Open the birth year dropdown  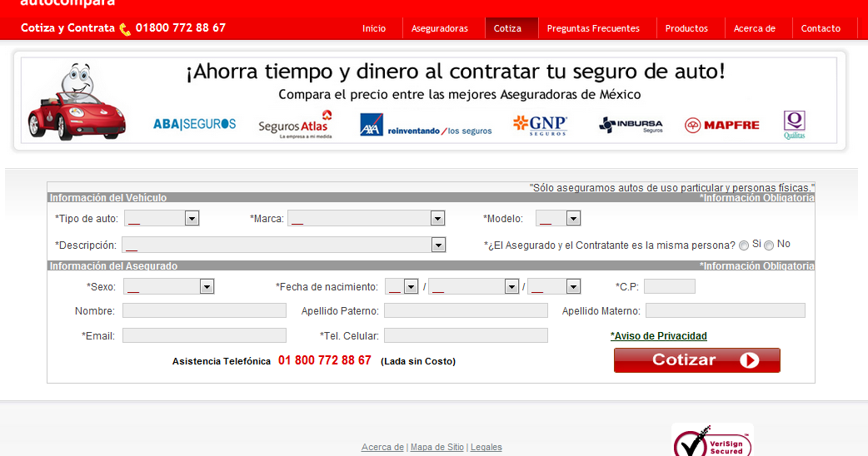[x=554, y=286]
